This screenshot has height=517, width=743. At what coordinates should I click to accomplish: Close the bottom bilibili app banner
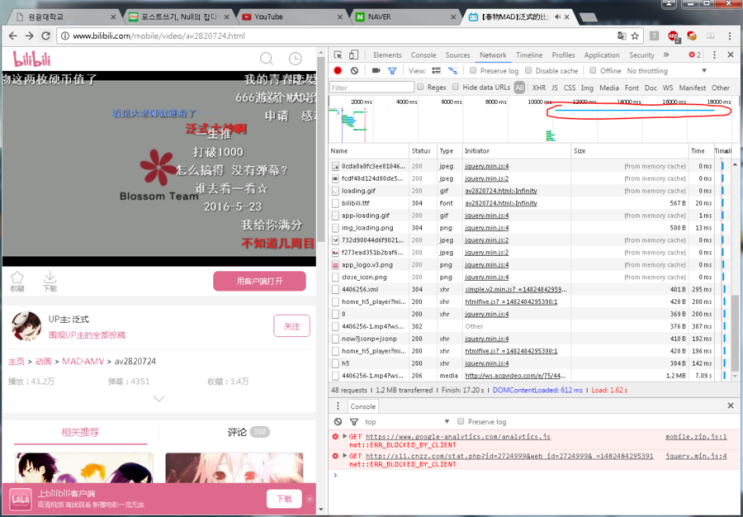point(309,499)
